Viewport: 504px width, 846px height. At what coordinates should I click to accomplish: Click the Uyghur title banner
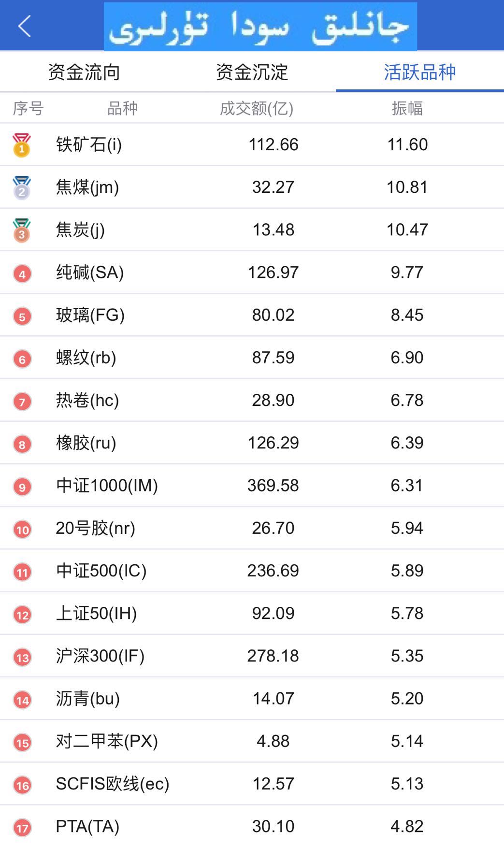(260, 27)
